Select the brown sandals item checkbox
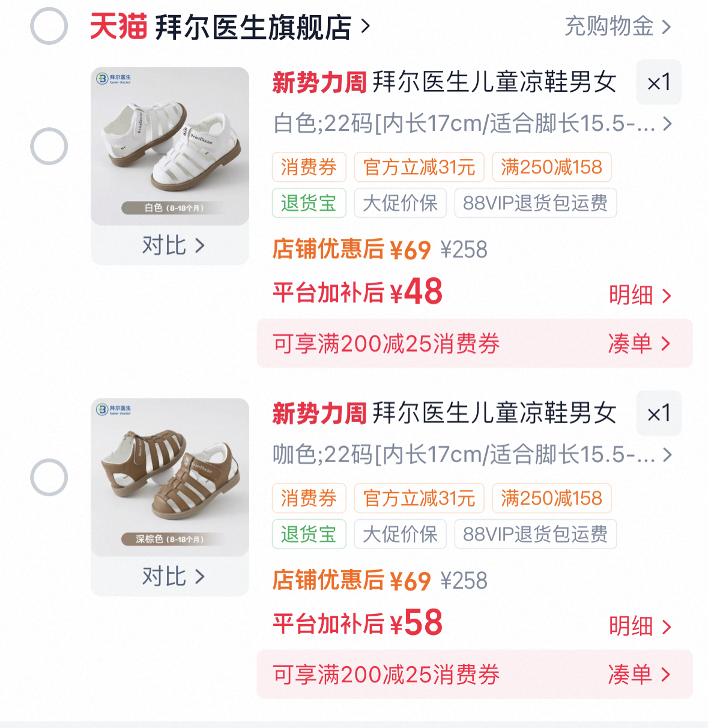The image size is (708, 728). point(49,477)
